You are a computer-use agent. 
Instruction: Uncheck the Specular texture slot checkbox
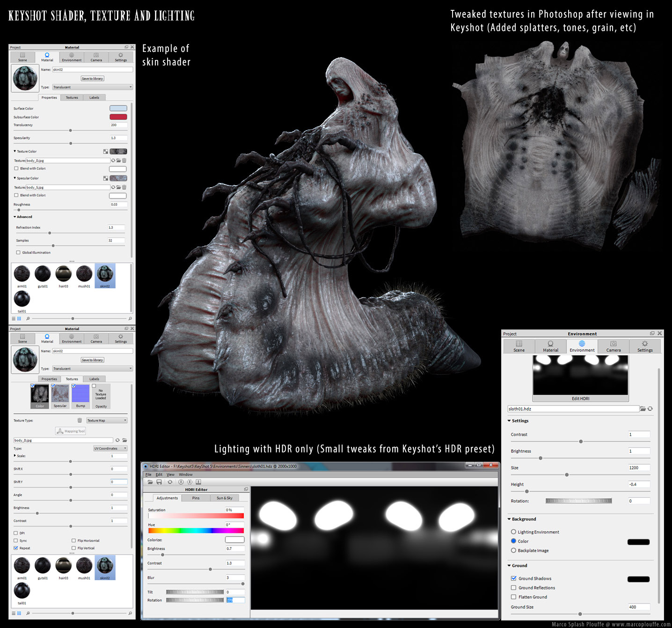[53, 386]
